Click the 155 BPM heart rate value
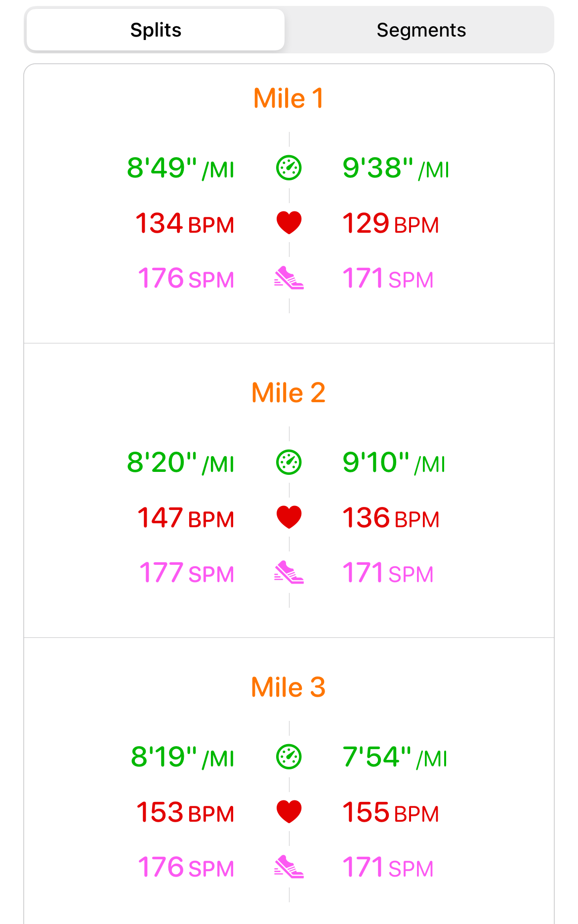The height and width of the screenshot is (924, 578). (x=390, y=813)
